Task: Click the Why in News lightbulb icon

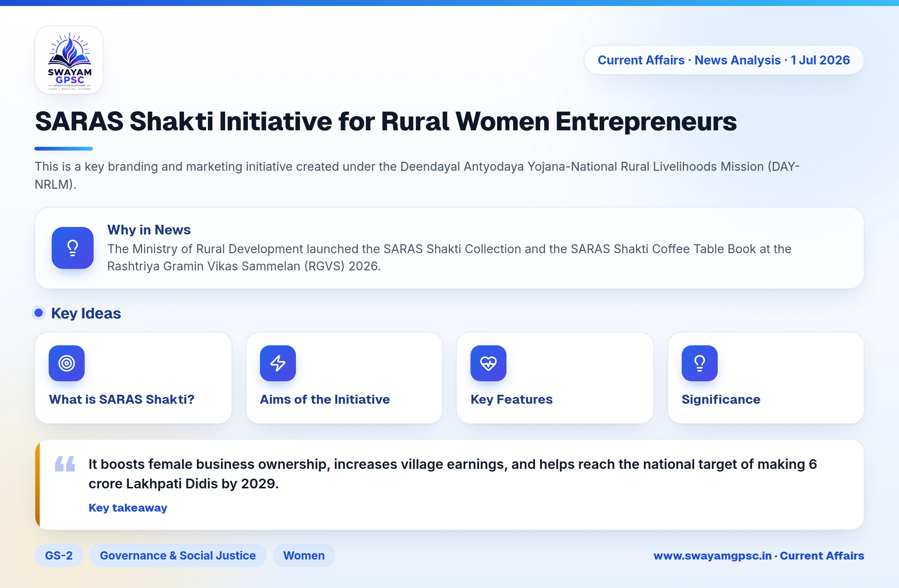Action: click(x=73, y=248)
